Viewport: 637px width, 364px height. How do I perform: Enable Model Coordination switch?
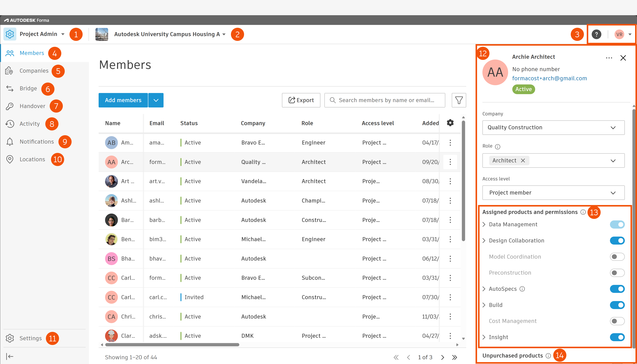point(617,257)
